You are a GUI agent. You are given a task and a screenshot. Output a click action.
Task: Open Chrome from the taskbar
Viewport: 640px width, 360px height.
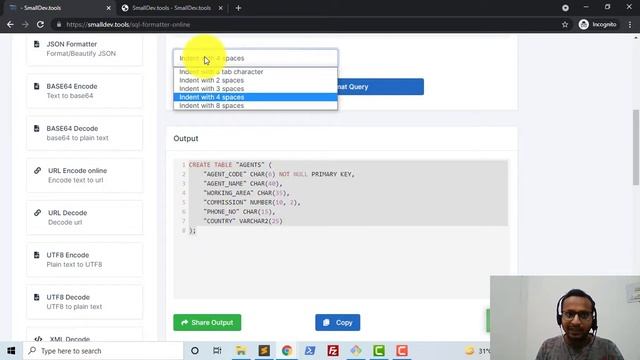pos(287,351)
